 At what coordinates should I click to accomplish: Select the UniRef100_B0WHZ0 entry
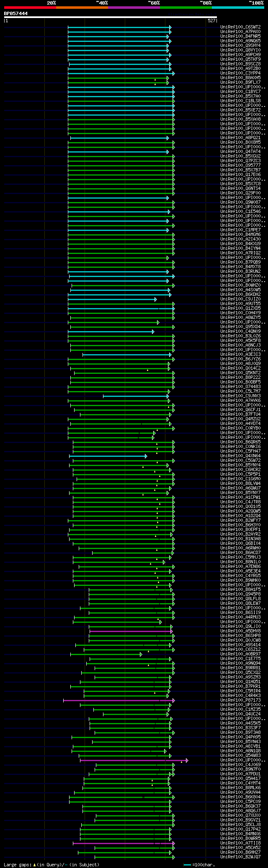pyautogui.click(x=240, y=285)
